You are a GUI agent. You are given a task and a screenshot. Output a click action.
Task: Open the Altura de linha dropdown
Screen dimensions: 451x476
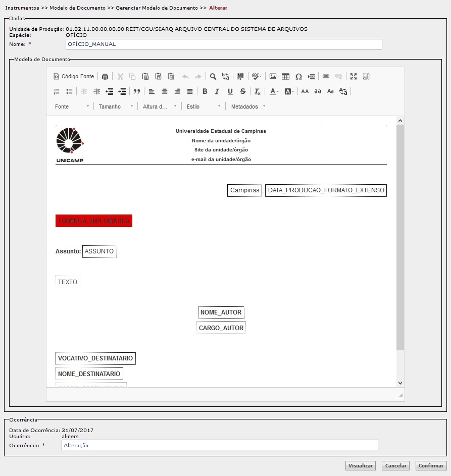tap(160, 107)
